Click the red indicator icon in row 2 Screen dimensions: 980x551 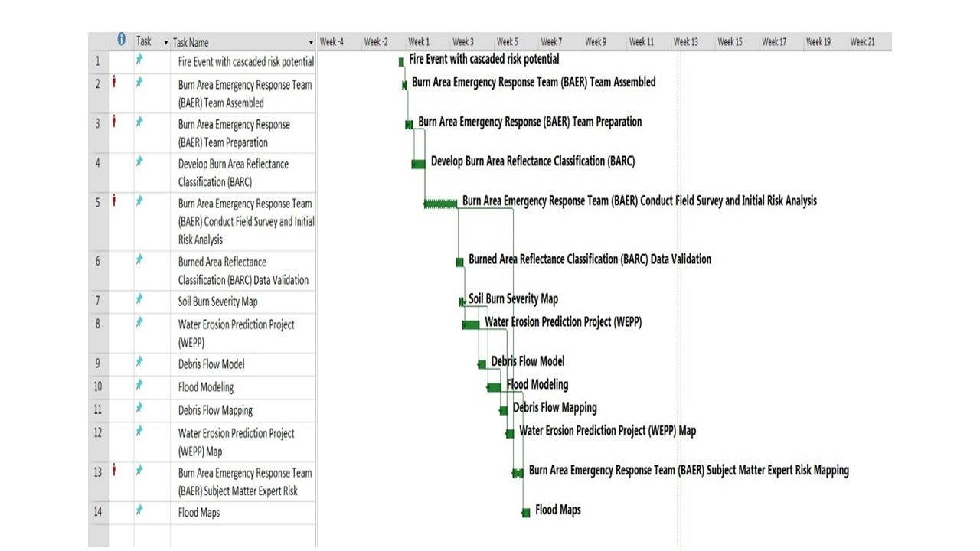coord(114,82)
